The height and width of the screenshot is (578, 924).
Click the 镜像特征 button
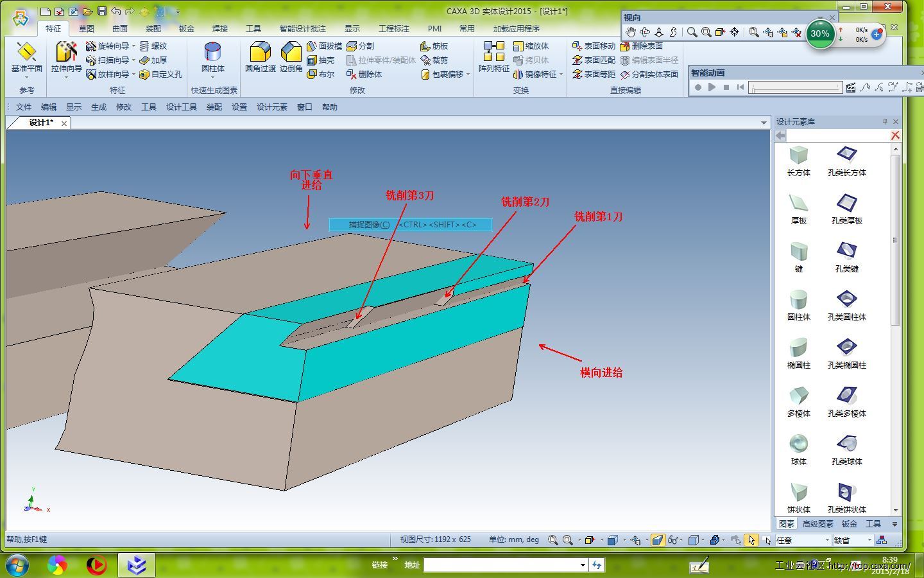point(535,74)
